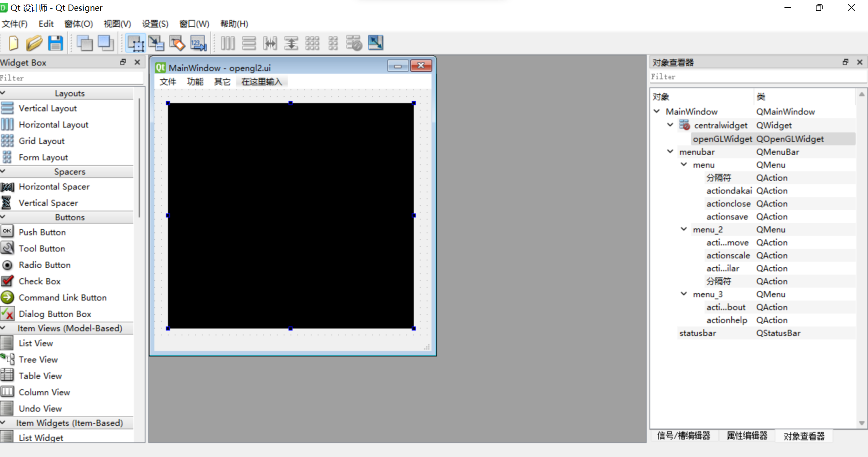868x457 pixels.
Task: Apply Lay Out Vertically toolbar icon
Action: [x=249, y=43]
